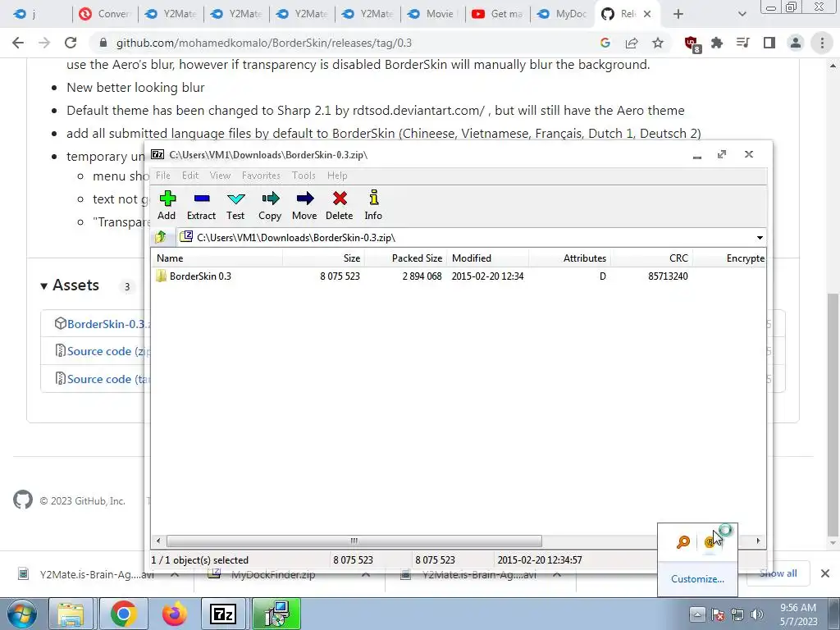Screen dimensions: 840x630
Task: Open Action Center flag icon
Action: tap(718, 614)
